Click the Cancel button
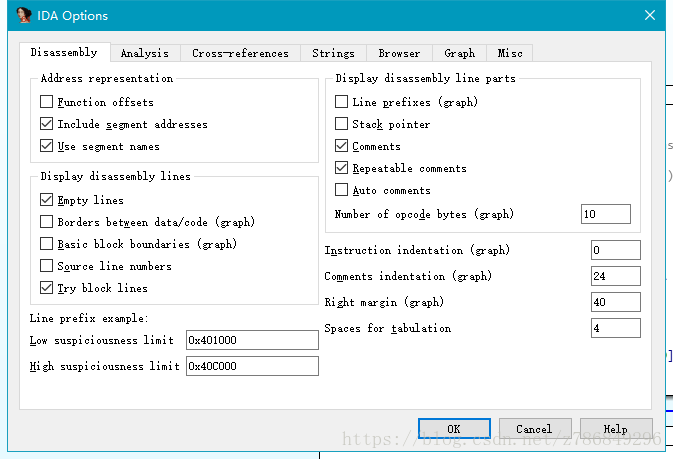The height and width of the screenshot is (459, 673). [x=535, y=429]
